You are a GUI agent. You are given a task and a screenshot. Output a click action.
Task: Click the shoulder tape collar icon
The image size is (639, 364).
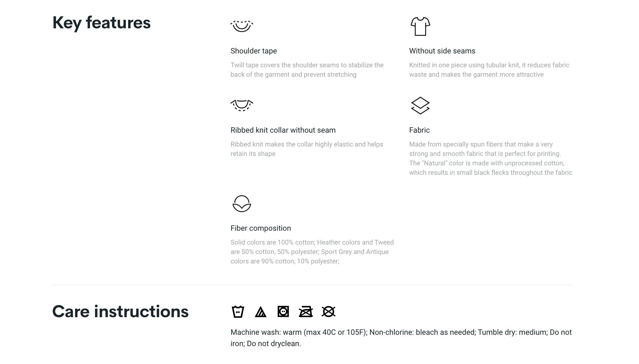pos(242,26)
